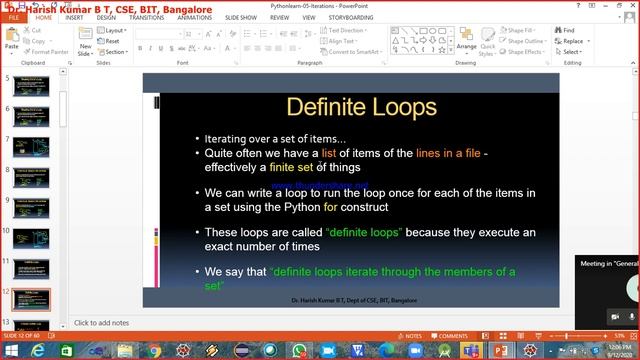This screenshot has height=360, width=640.
Task: Click Convert to SmartArt button
Action: pos(351,52)
